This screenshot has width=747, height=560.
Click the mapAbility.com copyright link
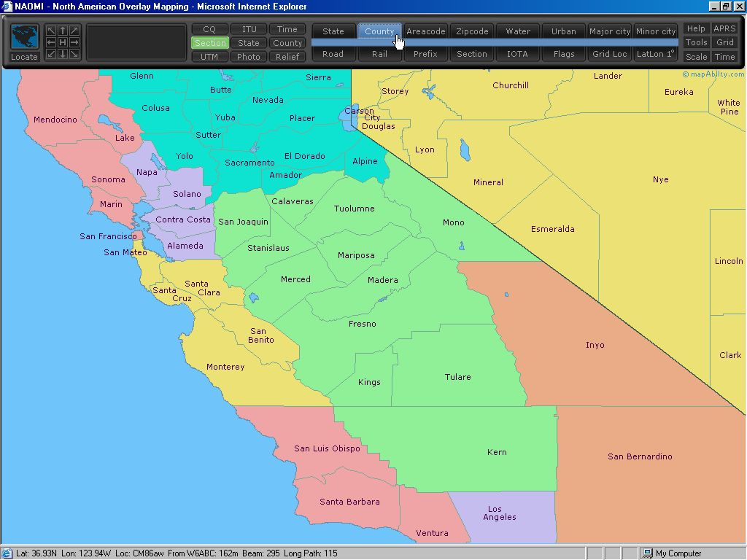(x=713, y=74)
